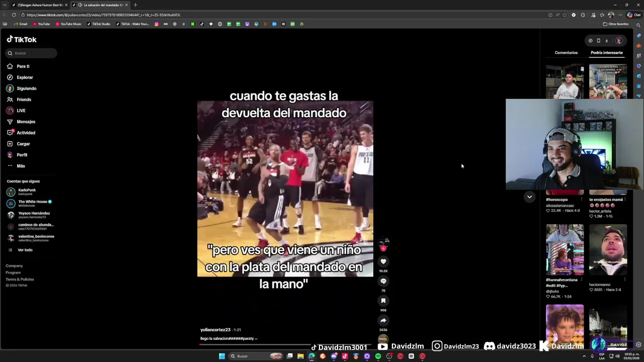Viewport: 644px width, 362px height.
Task: Add page to favorites star
Action: tap(565, 15)
